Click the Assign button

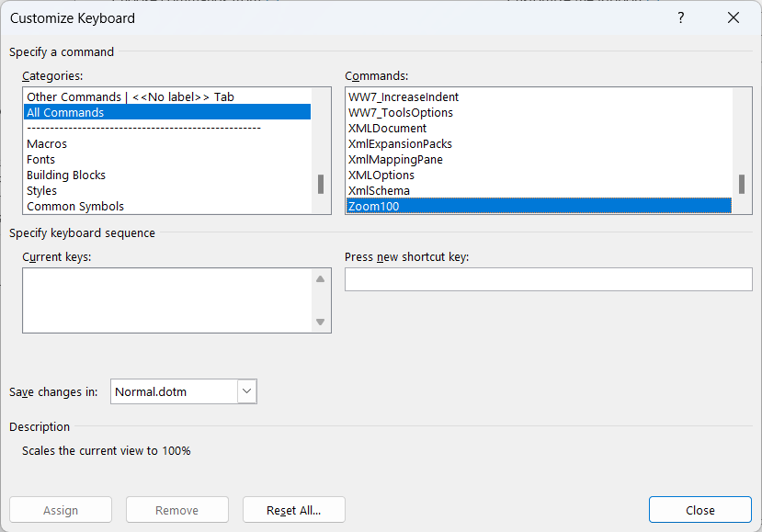[x=60, y=509]
